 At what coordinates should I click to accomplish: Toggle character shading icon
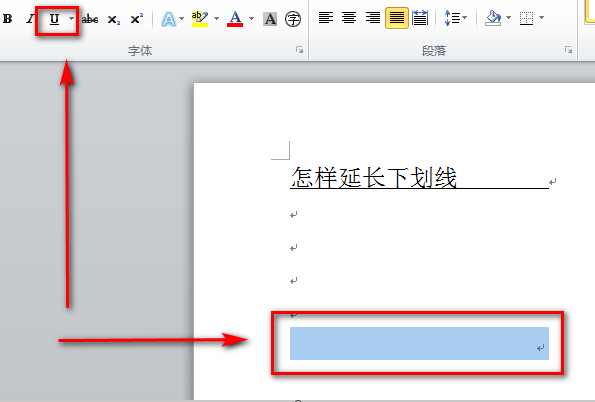tap(270, 19)
